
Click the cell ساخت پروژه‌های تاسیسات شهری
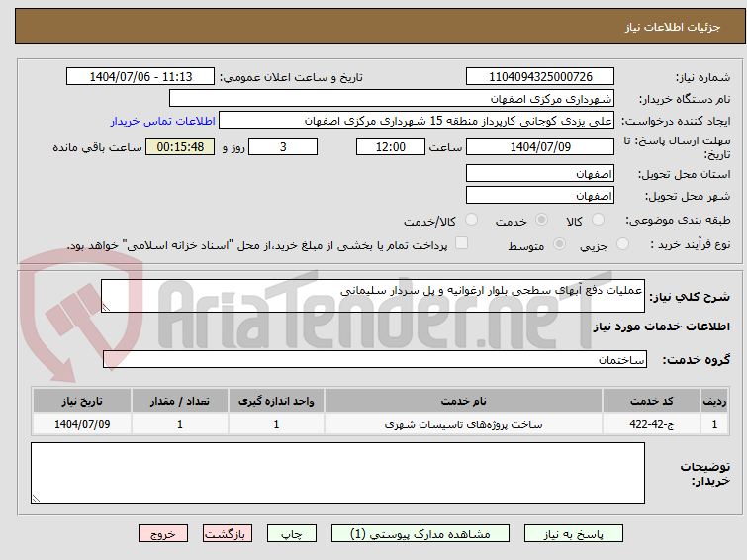(x=464, y=424)
